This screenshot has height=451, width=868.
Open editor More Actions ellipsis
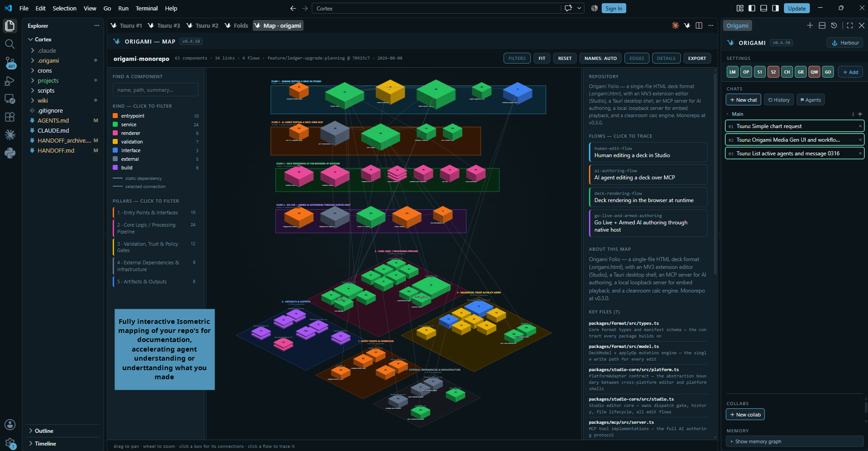click(711, 25)
